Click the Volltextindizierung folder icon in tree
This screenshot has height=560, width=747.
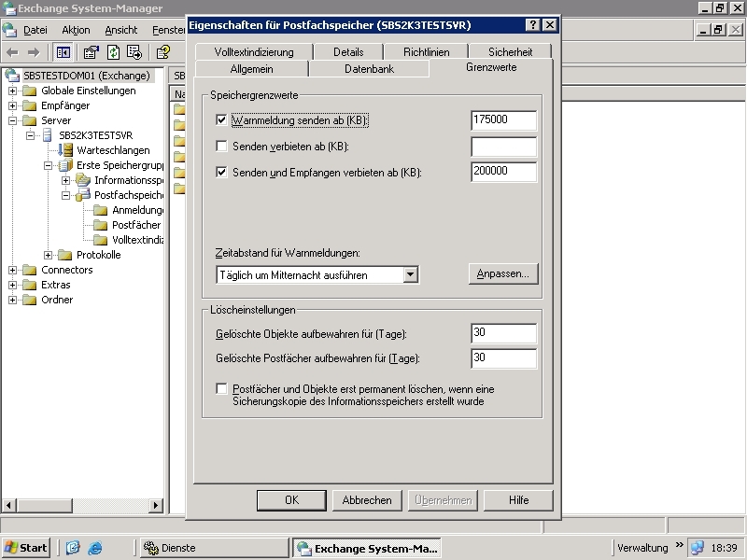[x=101, y=240]
